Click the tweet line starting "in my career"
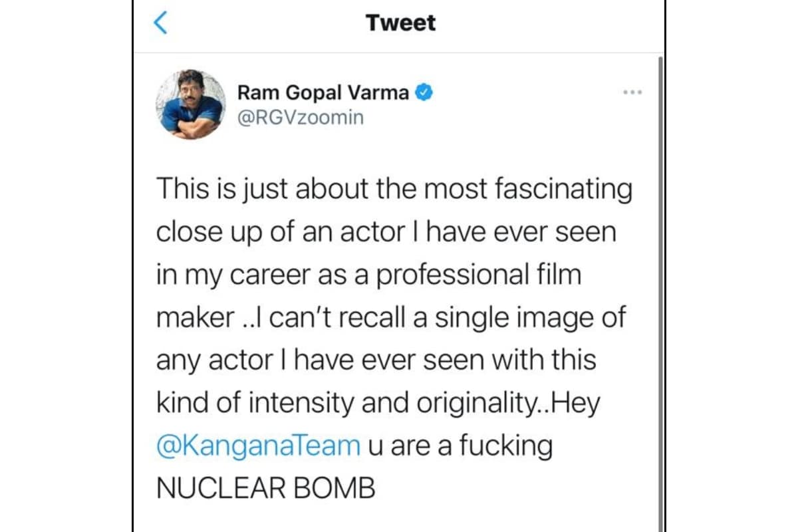This screenshot has height=532, width=798. (369, 275)
